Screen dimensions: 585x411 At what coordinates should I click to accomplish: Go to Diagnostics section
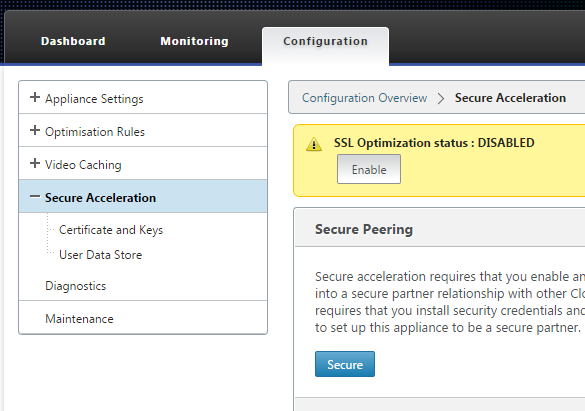point(75,286)
